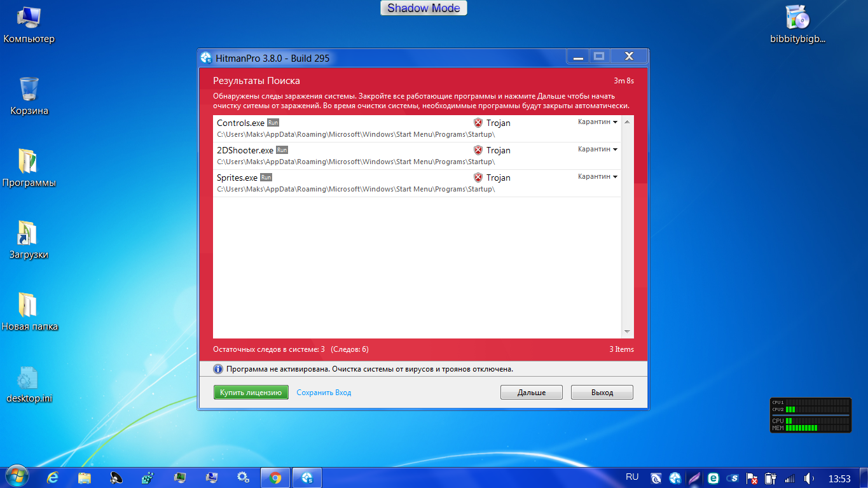The image size is (868, 488).
Task: Click the '3 Items' count label
Action: (621, 349)
